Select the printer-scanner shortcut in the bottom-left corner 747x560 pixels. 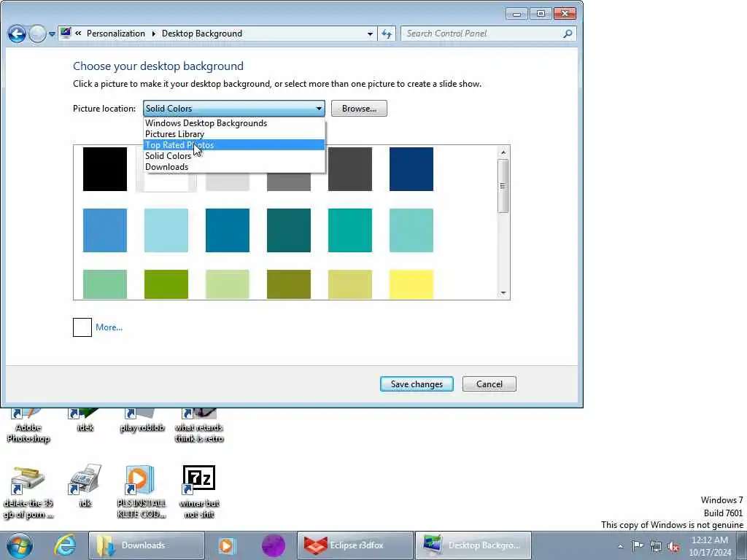(28, 492)
